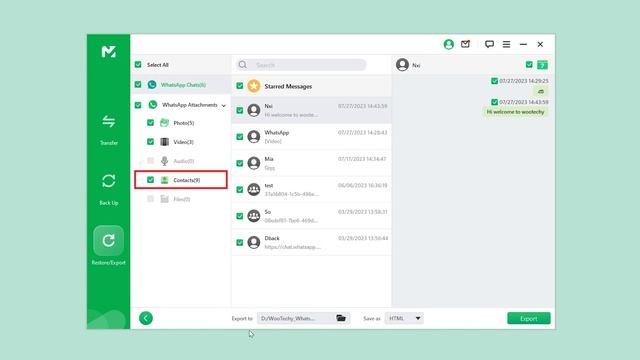
Task: Toggle select-all checkbox in conversation header
Action: pos(529,64)
